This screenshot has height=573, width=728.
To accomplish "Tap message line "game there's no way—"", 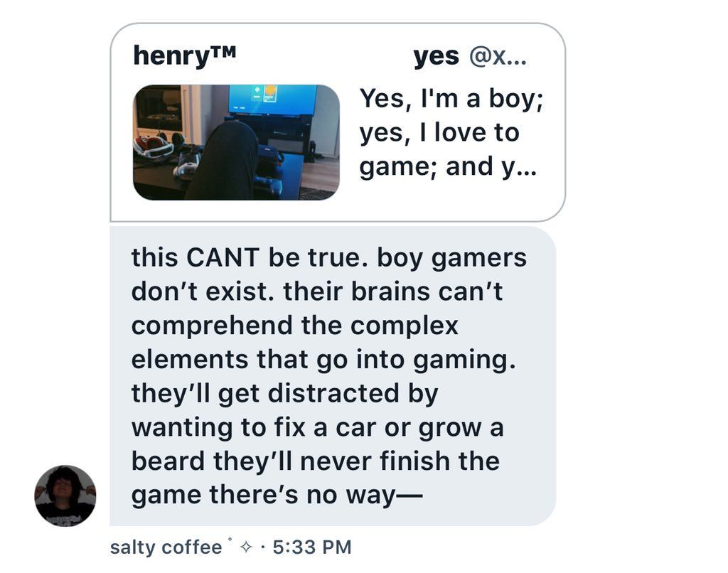I will pos(277,495).
